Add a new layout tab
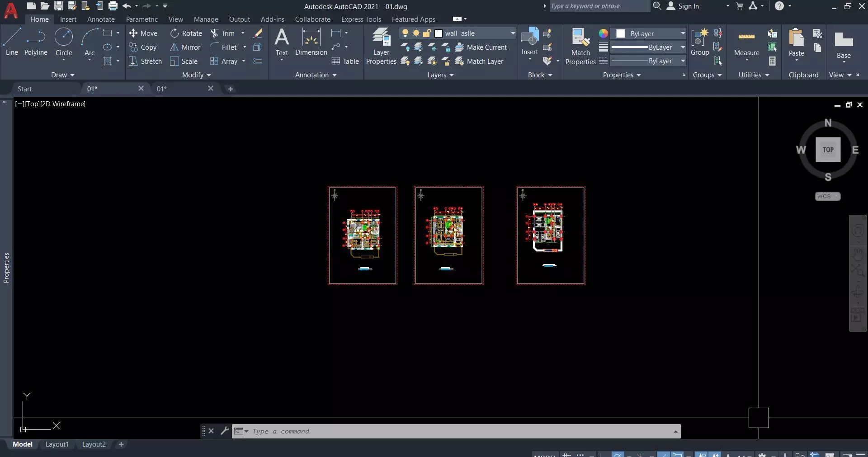The height and width of the screenshot is (457, 868). pos(121,444)
